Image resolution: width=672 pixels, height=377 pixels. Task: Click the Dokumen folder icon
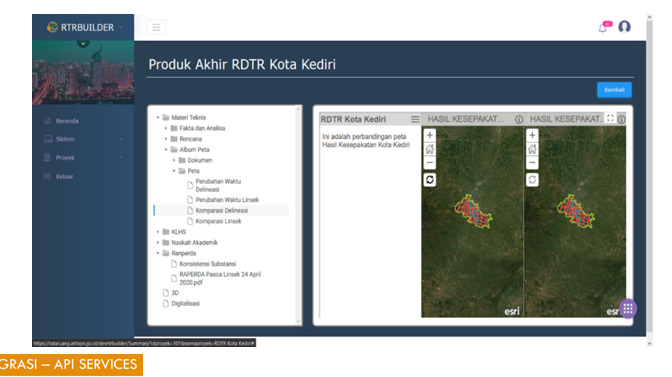(x=182, y=160)
